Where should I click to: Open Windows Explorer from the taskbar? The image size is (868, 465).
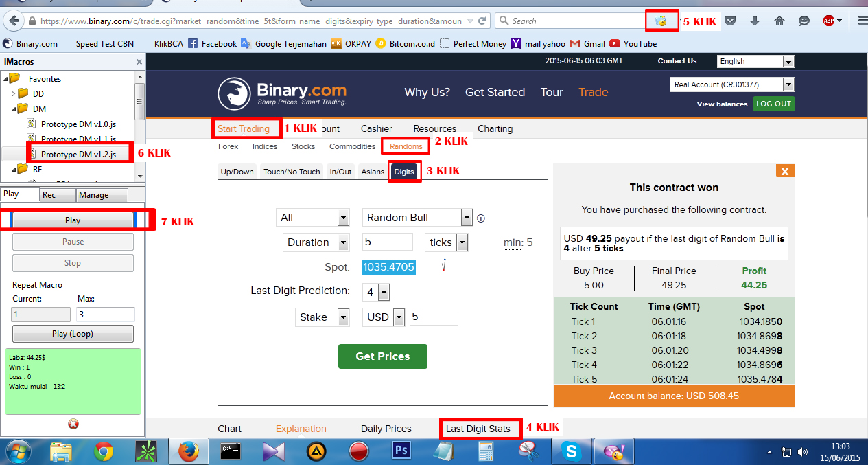61,451
